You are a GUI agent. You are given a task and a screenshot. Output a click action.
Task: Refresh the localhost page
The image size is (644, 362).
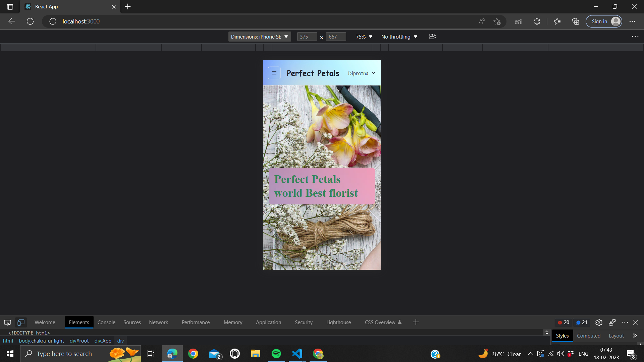pyautogui.click(x=30, y=21)
